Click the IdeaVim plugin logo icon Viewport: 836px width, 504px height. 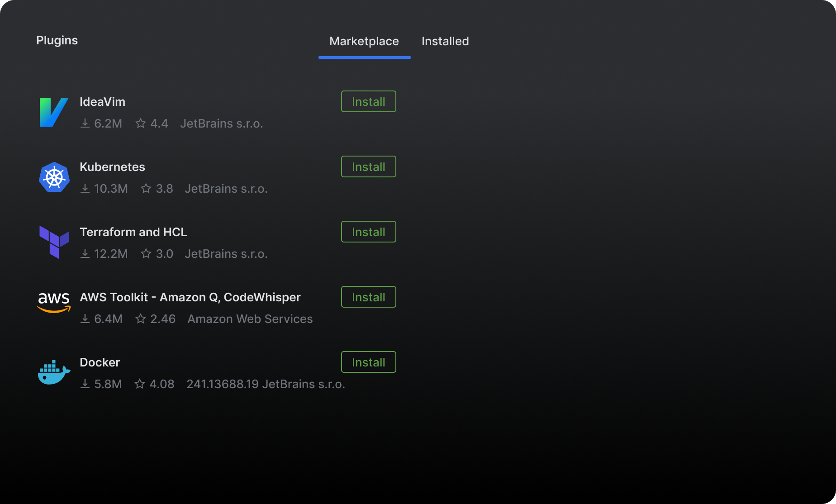click(x=54, y=112)
